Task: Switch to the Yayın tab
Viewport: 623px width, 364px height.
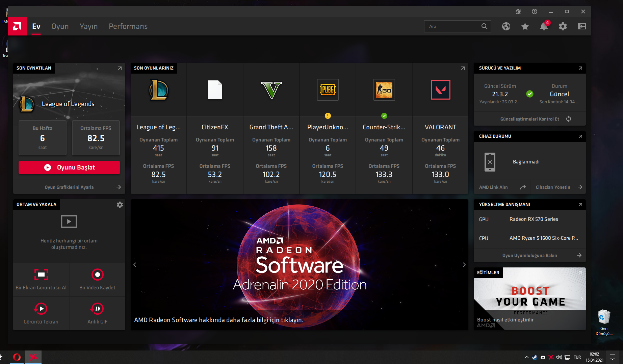Action: tap(89, 26)
